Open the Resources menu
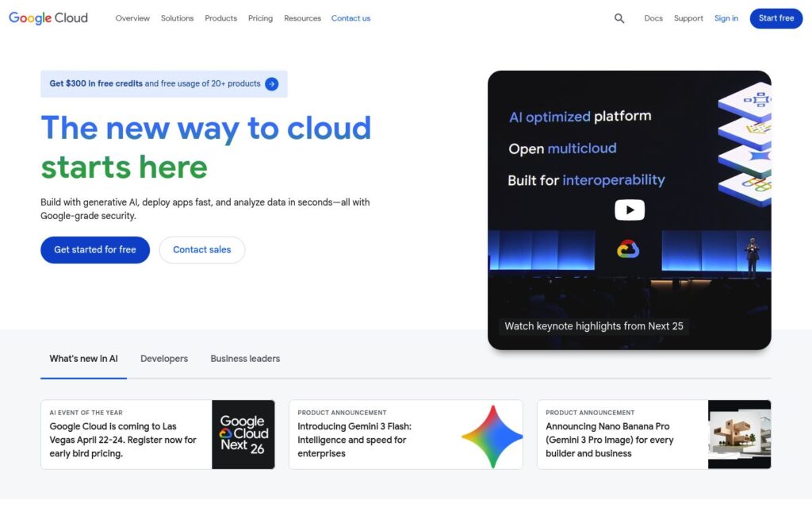This screenshot has height=508, width=812. click(302, 18)
